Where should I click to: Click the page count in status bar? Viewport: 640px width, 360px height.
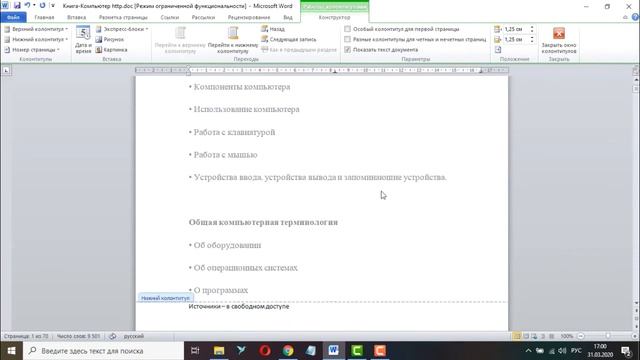point(26,336)
